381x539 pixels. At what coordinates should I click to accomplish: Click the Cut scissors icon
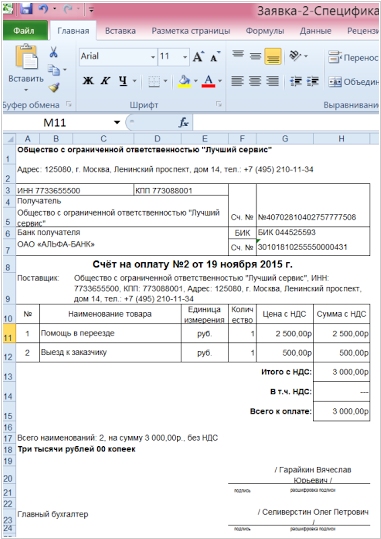coord(53,53)
